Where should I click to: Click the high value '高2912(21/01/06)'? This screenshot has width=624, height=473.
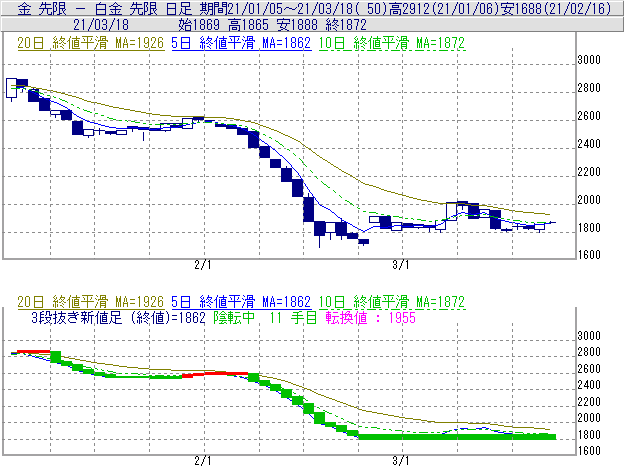pyautogui.click(x=443, y=8)
